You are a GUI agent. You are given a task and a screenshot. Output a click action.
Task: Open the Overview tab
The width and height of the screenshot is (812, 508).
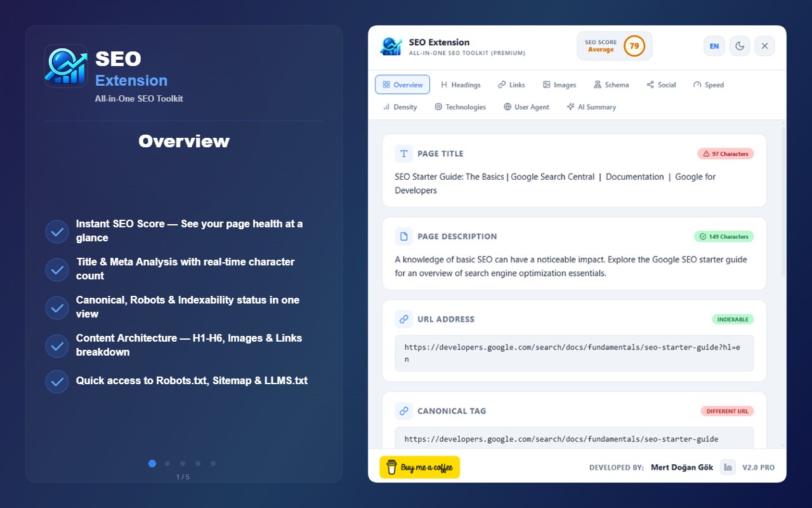pos(402,84)
